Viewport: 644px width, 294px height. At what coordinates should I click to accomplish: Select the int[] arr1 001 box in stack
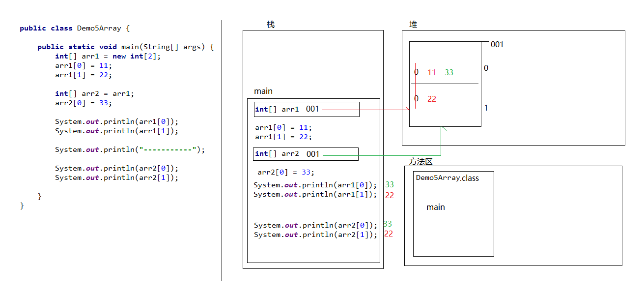pos(307,109)
